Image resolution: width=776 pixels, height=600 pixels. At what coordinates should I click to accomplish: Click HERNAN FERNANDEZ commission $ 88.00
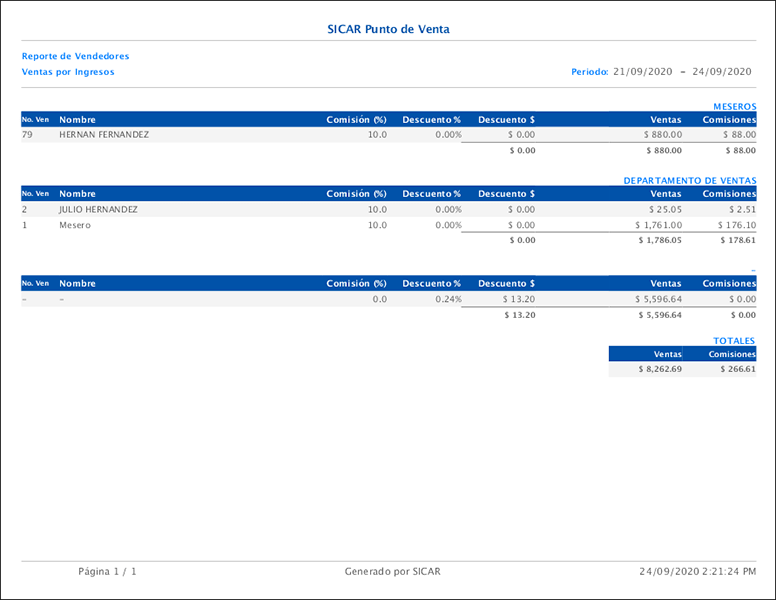point(739,135)
